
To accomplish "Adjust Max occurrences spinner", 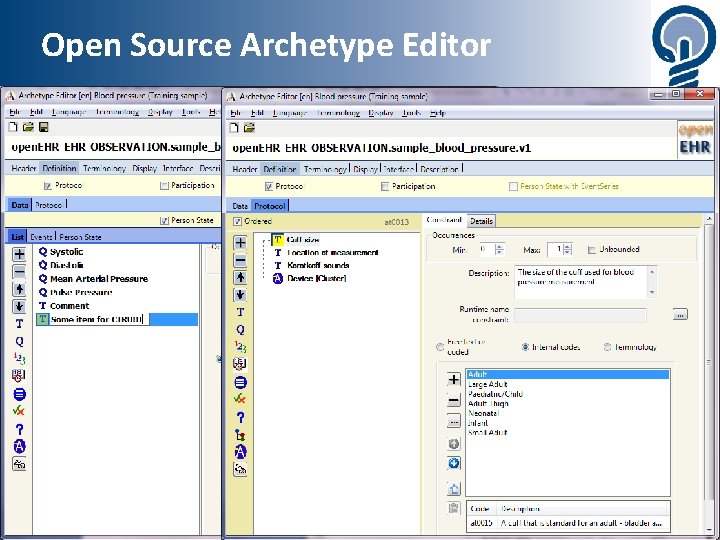I will pyautogui.click(x=568, y=249).
